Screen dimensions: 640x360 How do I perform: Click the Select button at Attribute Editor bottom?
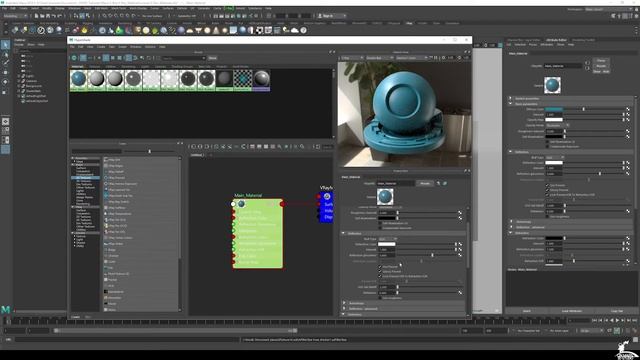[527, 311]
